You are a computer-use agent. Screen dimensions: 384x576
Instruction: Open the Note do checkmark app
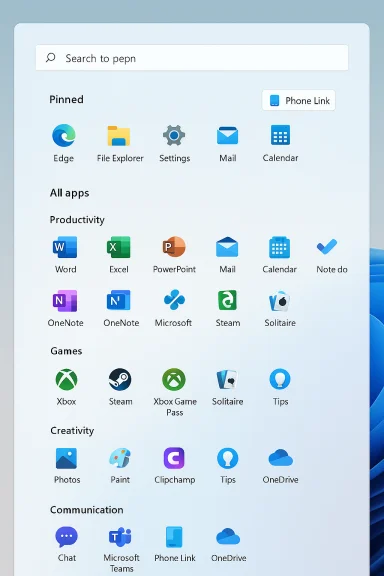(331, 255)
